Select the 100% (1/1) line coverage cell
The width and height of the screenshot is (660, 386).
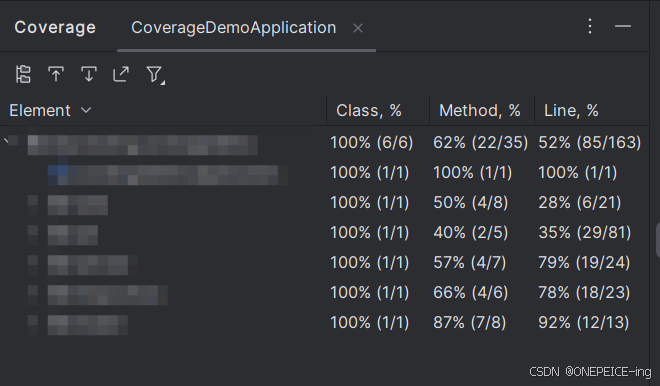coord(578,173)
